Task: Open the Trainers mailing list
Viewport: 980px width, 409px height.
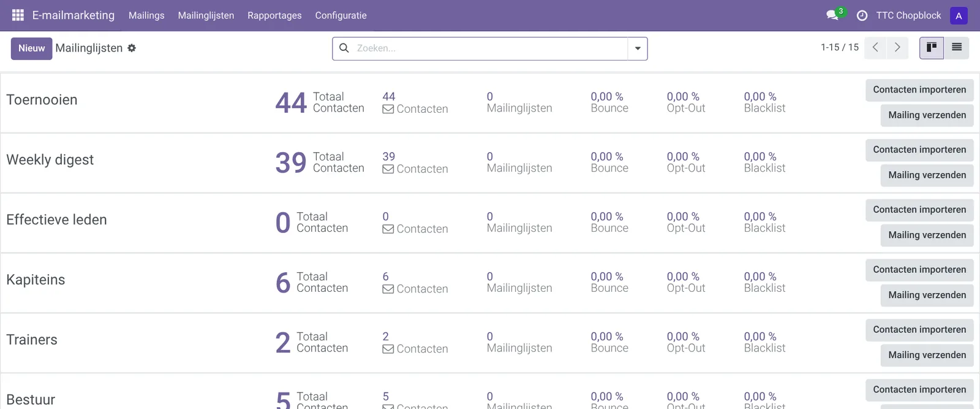Action: (x=32, y=340)
